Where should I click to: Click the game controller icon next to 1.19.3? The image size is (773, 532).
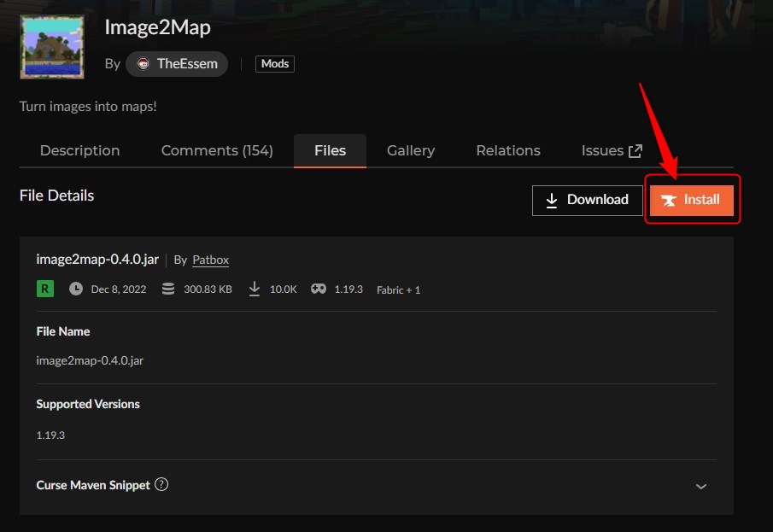click(x=318, y=289)
